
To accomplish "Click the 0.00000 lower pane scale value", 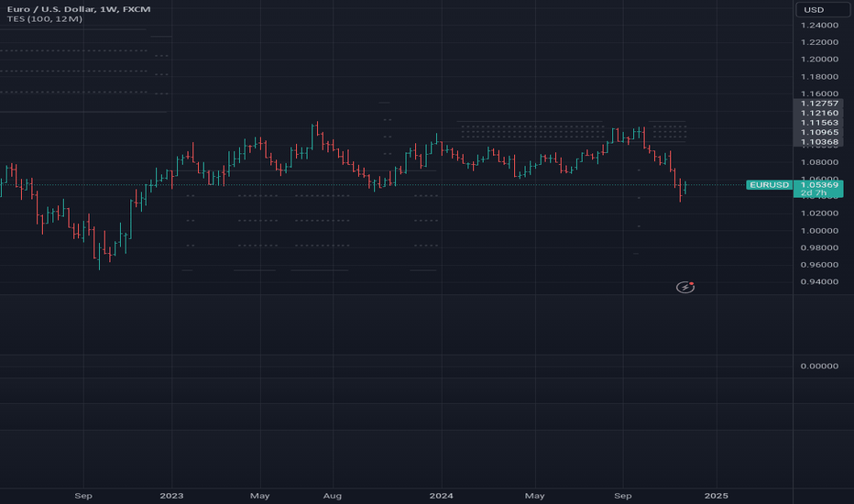I will tap(819, 366).
